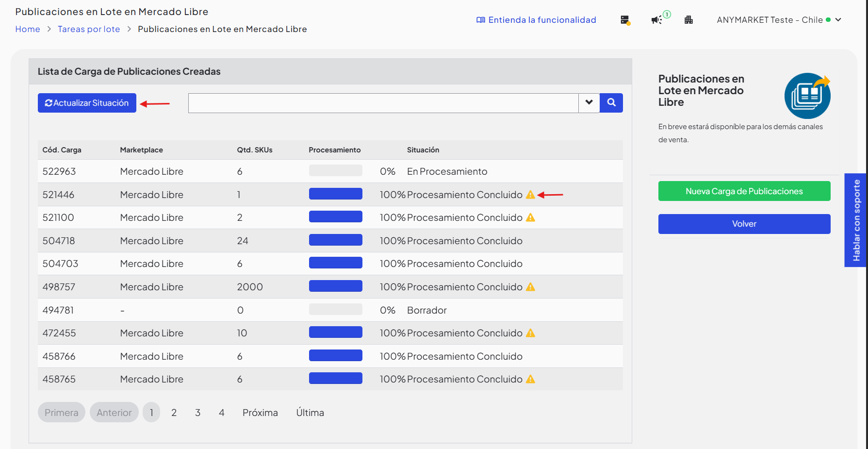The width and height of the screenshot is (868, 449).
Task: Open the announcements megaphone icon
Action: (x=657, y=20)
